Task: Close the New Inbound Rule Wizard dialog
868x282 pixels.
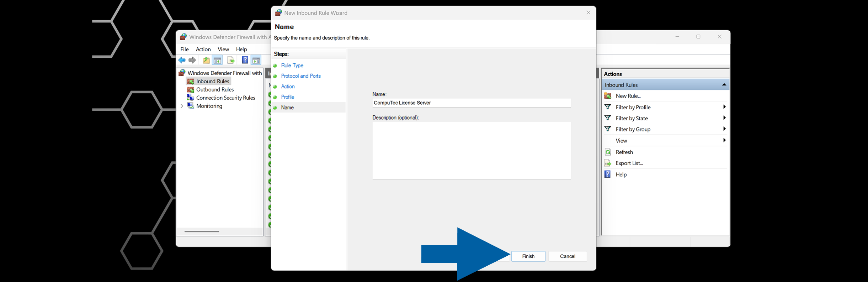Action: pos(588,13)
